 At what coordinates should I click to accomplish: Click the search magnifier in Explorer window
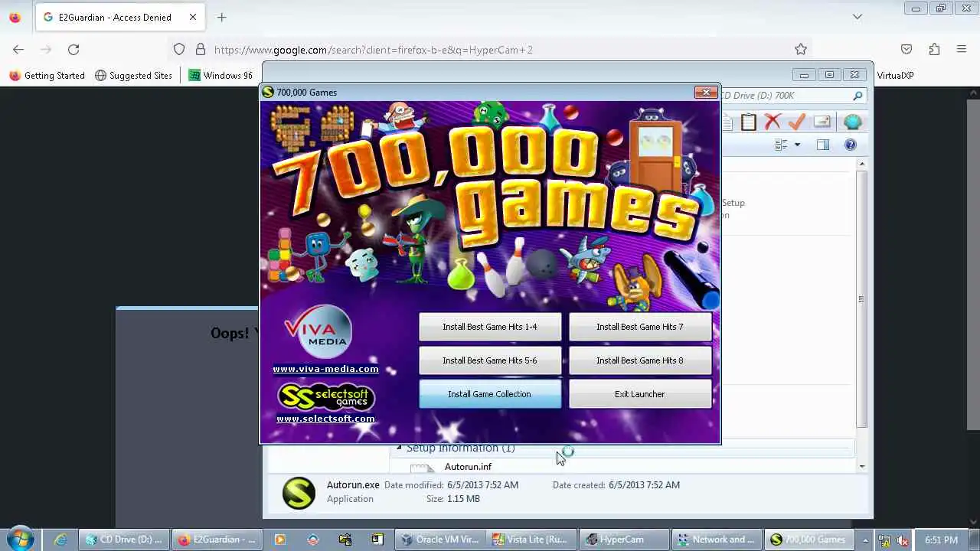coord(857,96)
